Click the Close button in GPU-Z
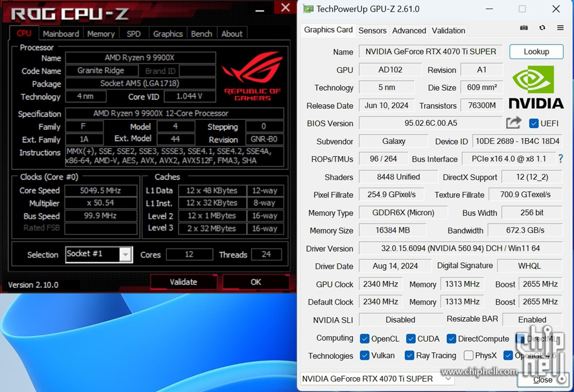 tap(543, 380)
